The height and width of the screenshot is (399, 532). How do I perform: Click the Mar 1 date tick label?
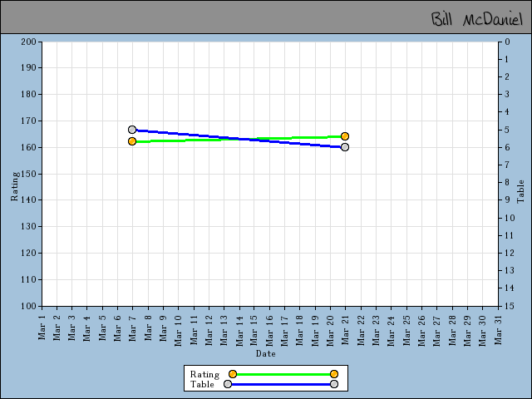pyautogui.click(x=42, y=327)
